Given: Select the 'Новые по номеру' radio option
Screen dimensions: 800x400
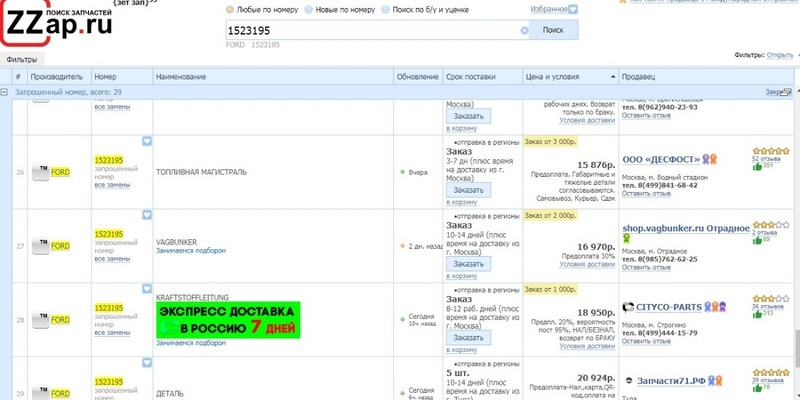Looking at the screenshot, I should (x=308, y=8).
